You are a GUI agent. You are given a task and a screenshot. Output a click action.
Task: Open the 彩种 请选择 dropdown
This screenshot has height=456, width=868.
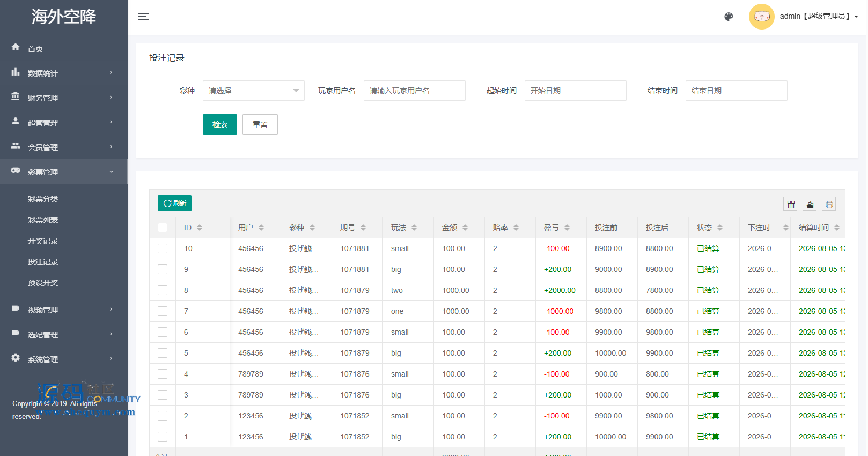[x=254, y=91]
